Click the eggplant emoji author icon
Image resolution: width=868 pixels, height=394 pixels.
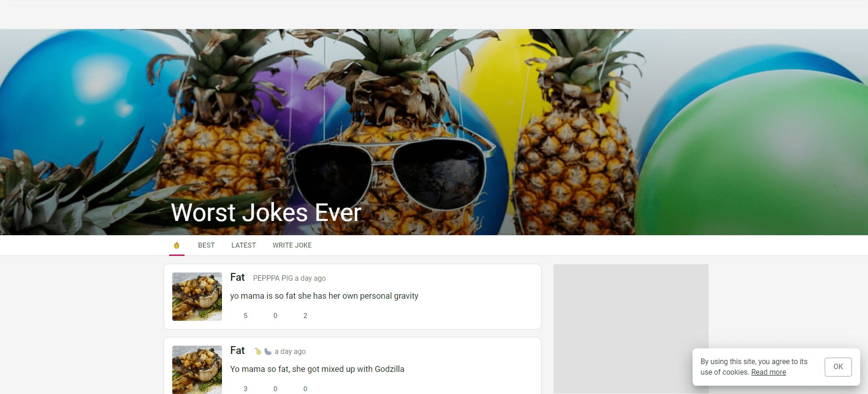[x=268, y=351]
